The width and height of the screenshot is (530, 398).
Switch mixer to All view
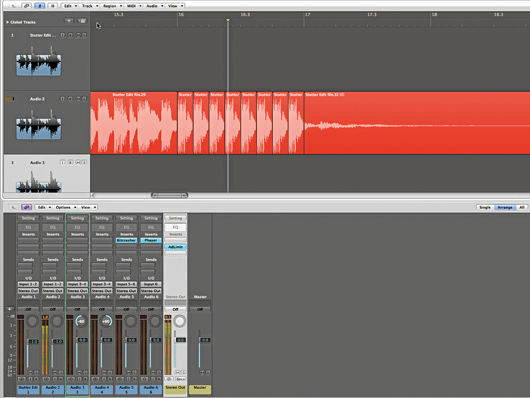coord(522,207)
